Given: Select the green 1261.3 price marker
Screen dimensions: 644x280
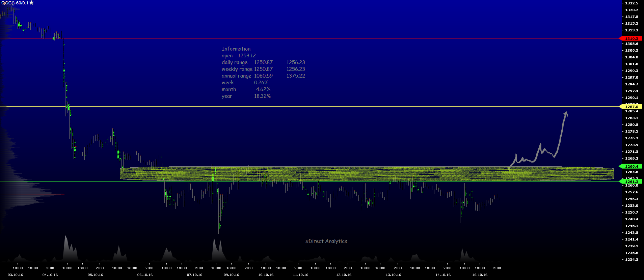Looking at the screenshot, I should [x=630, y=181].
